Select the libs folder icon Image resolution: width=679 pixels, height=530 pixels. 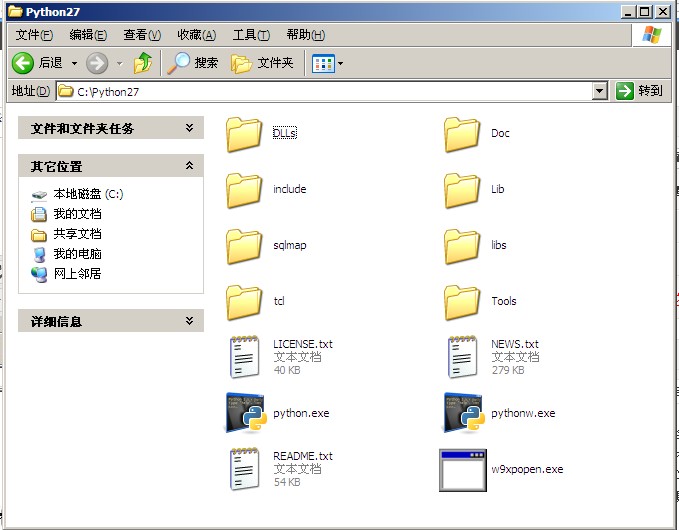[462, 246]
